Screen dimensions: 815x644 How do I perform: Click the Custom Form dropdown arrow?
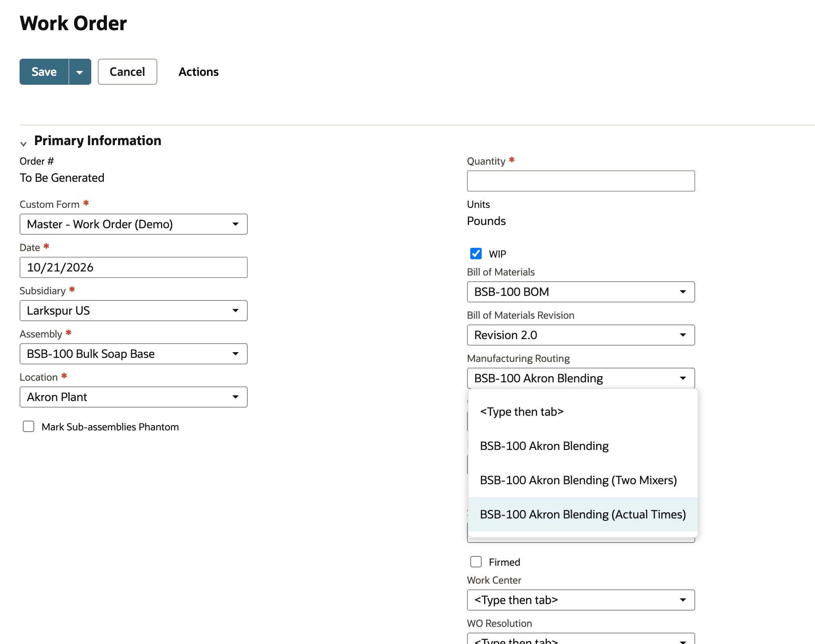click(235, 224)
